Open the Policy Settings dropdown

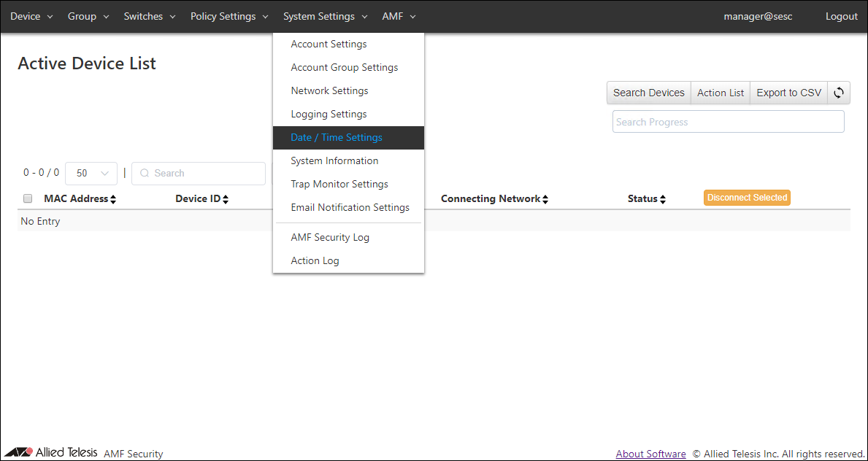click(x=229, y=16)
